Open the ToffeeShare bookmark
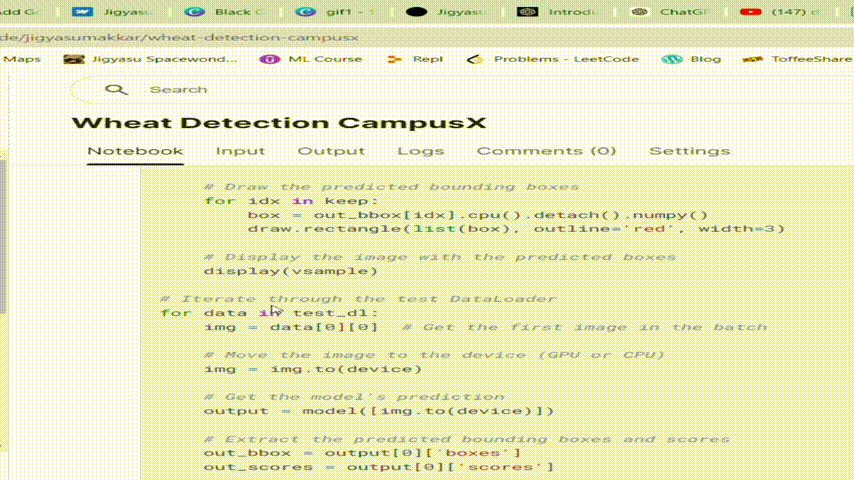The width and height of the screenshot is (854, 480). pos(797,59)
